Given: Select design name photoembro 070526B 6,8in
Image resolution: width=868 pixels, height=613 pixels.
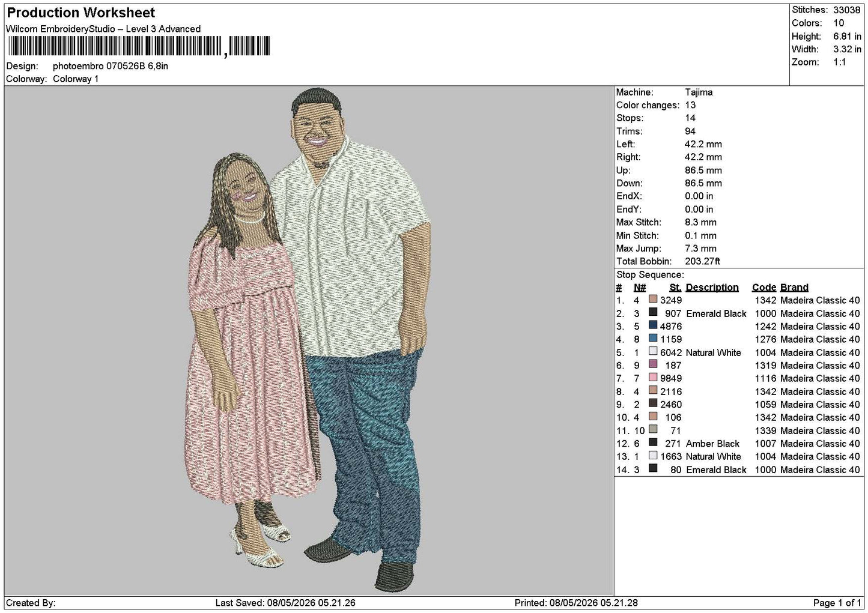Looking at the screenshot, I should pyautogui.click(x=111, y=66).
